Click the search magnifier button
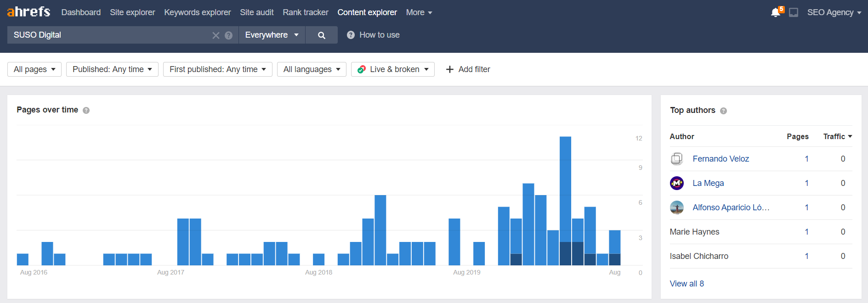868x303 pixels. click(322, 35)
